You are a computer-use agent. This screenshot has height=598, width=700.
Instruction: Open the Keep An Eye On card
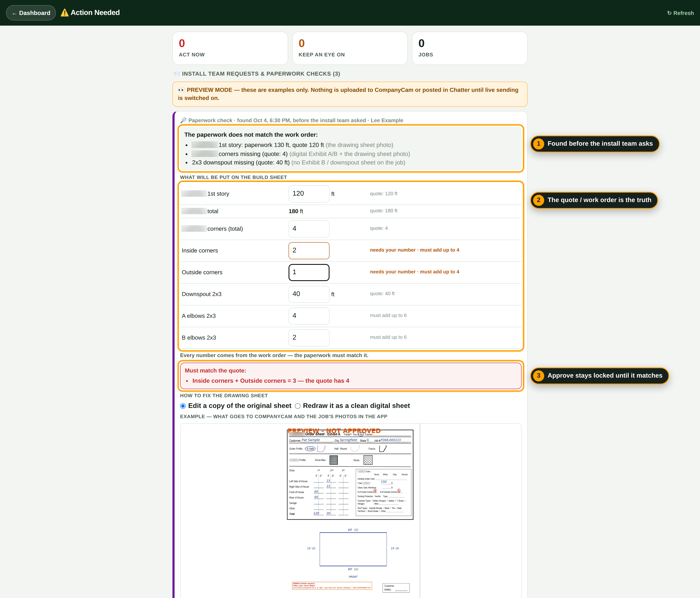pyautogui.click(x=350, y=48)
